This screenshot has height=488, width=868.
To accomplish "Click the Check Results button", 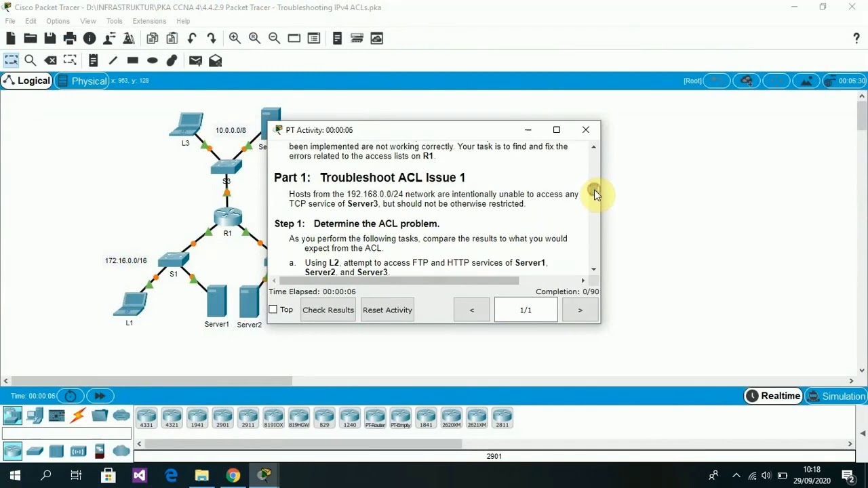I will pyautogui.click(x=328, y=310).
